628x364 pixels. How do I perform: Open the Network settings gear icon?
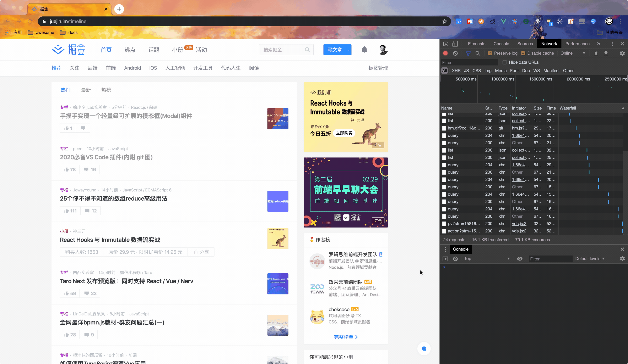(622, 53)
